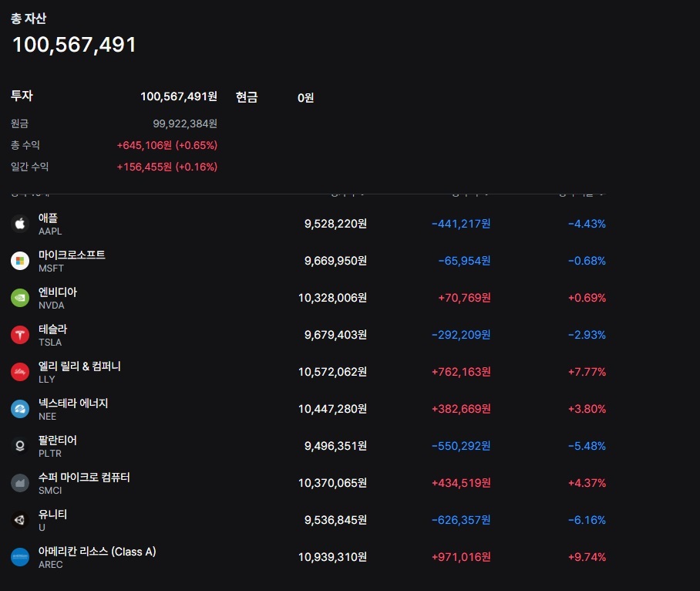The width and height of the screenshot is (700, 591).
Task: Click the cash value 0원
Action: click(306, 98)
